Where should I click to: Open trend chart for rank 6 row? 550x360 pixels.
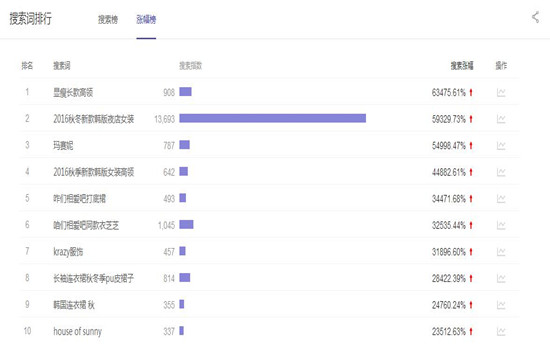[x=501, y=225]
